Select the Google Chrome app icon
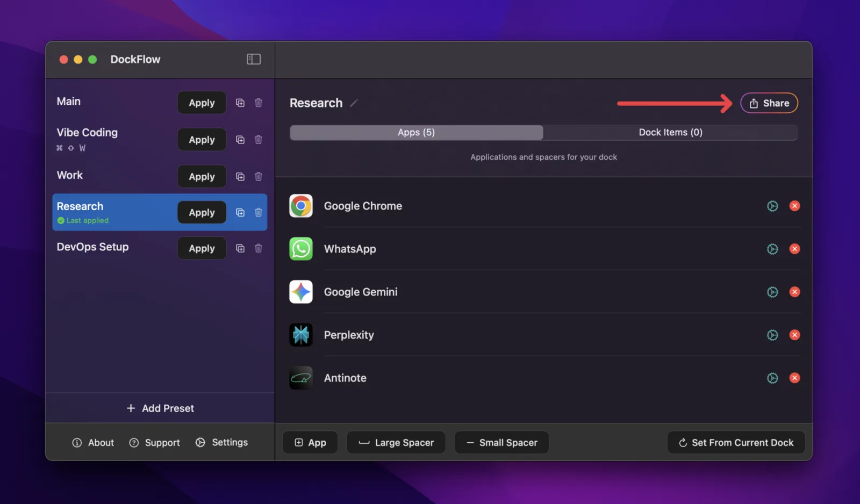 coord(301,206)
